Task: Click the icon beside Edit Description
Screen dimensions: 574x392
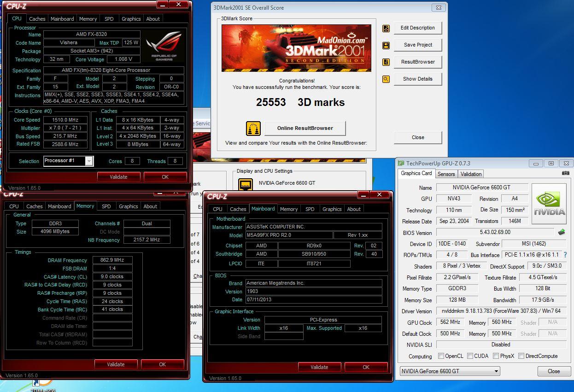Action: [386, 28]
